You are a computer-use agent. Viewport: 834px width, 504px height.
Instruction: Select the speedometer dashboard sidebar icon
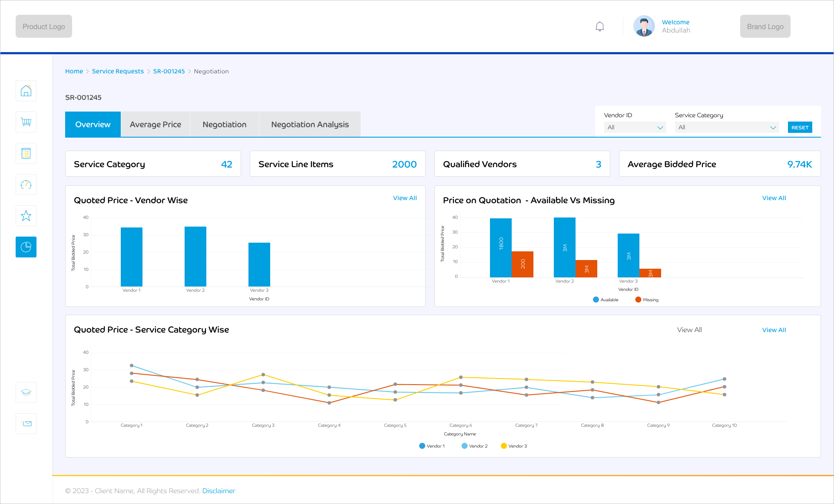pos(26,184)
